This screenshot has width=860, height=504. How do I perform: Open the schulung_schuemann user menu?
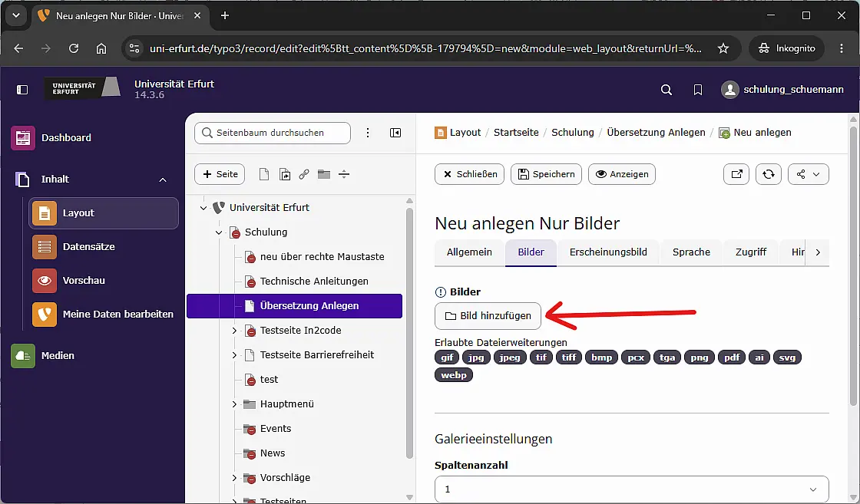tap(782, 89)
